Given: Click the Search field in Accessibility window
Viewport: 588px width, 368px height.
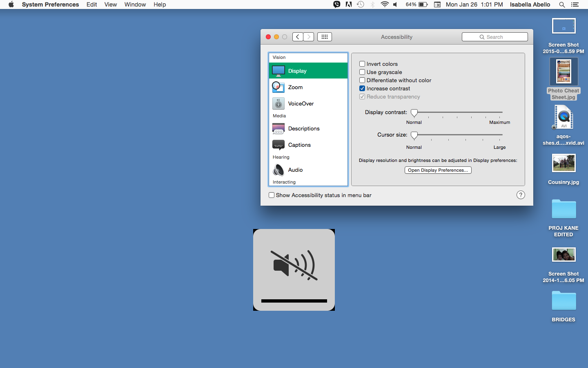Looking at the screenshot, I should click(495, 37).
